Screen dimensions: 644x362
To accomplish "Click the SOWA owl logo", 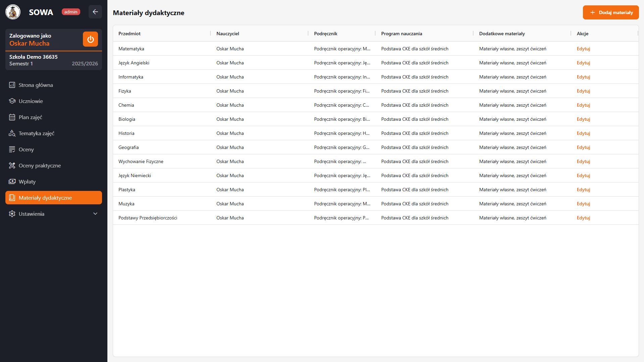I will tap(13, 12).
